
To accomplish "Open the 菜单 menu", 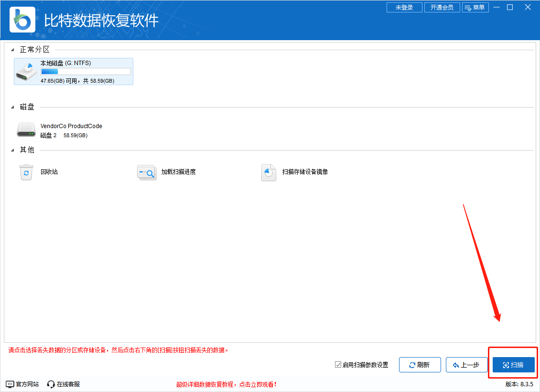I will click(475, 7).
